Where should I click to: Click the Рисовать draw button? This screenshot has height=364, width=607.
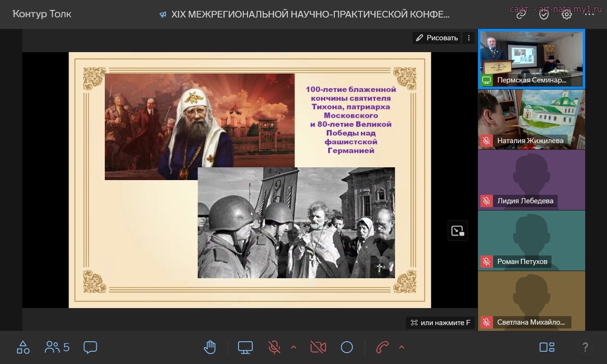437,38
